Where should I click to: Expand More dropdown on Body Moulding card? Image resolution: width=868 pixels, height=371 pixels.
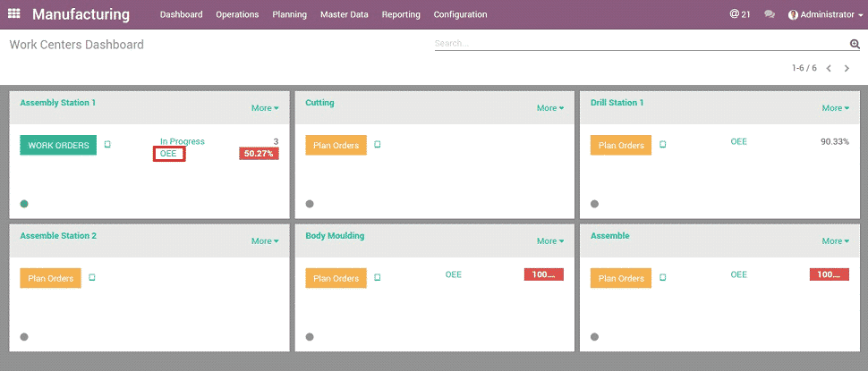[549, 241]
